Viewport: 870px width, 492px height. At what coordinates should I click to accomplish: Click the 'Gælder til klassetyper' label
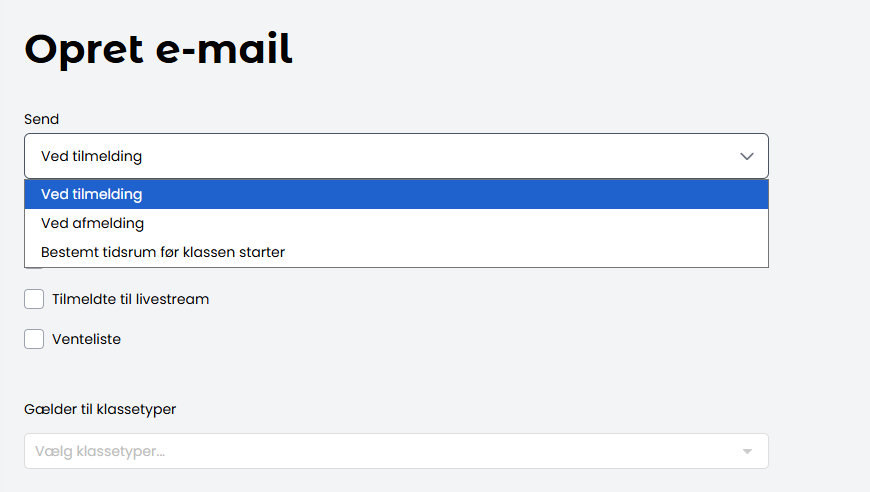click(x=100, y=408)
